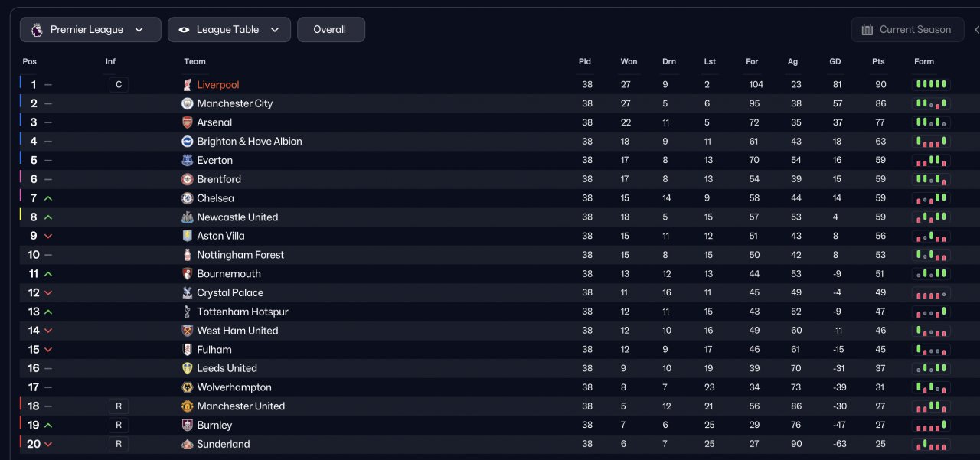The width and height of the screenshot is (980, 460).
Task: Click the Everton club crest icon
Action: (x=188, y=161)
